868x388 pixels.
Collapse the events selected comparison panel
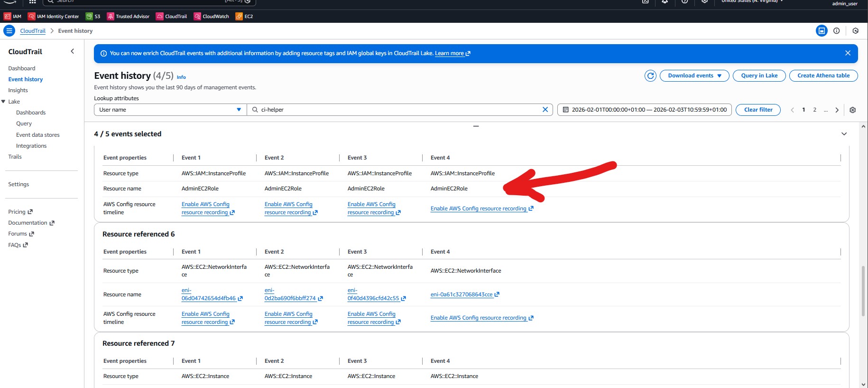click(844, 134)
